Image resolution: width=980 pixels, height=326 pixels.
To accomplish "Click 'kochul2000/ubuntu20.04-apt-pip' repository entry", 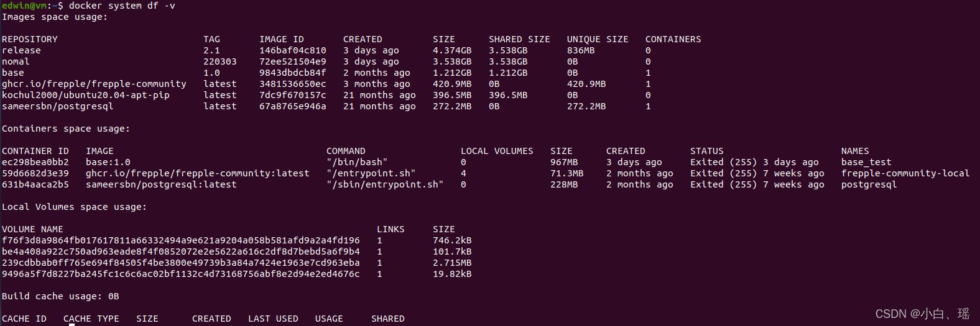I will tap(86, 95).
